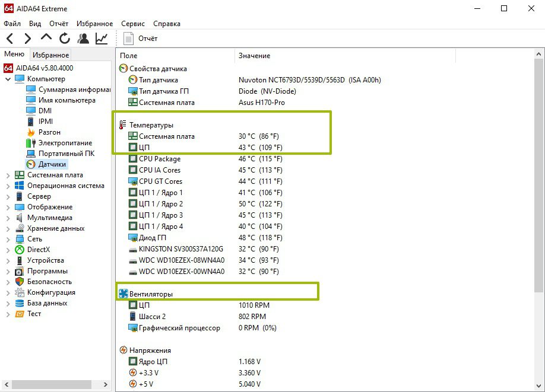Expand the Хранение данных tree node

[x=8, y=229]
